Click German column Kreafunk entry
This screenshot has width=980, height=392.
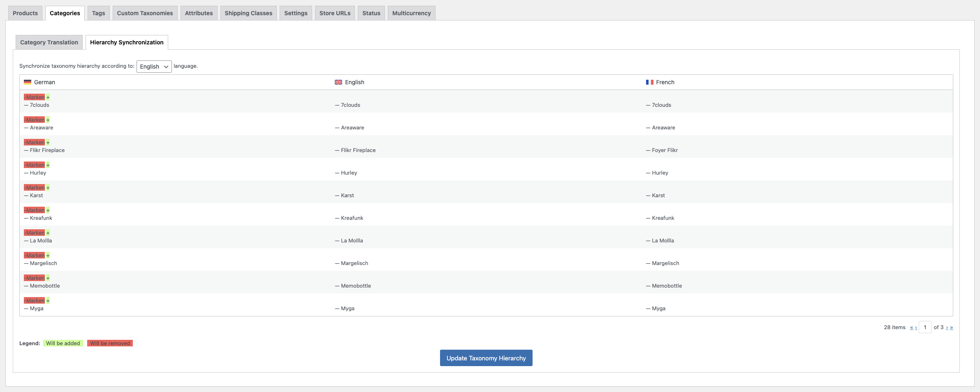coord(38,218)
